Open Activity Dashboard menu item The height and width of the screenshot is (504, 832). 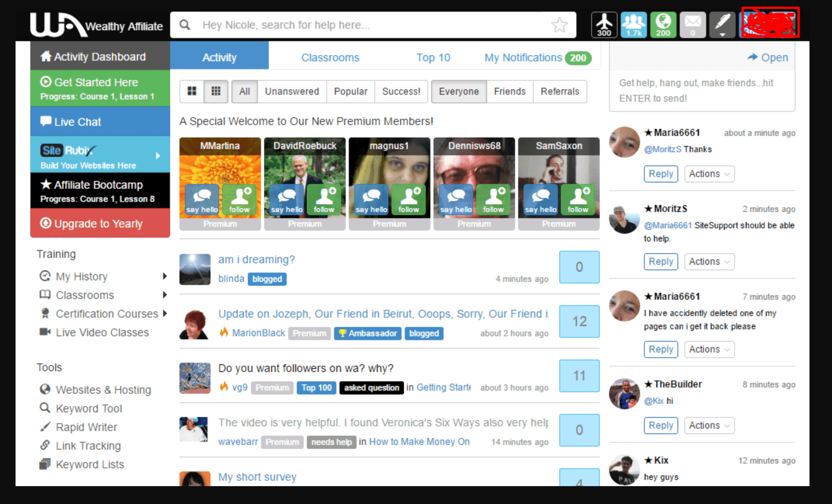[100, 56]
